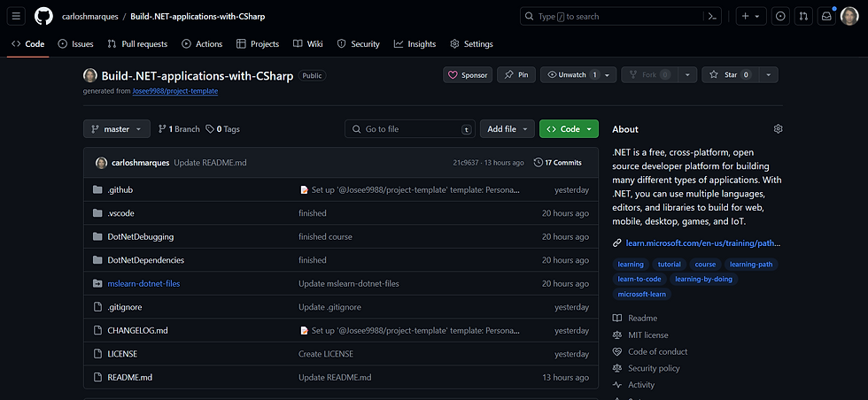Click the DotNetDebugging folder icon
Viewport: 868px width, 400px height.
pyautogui.click(x=97, y=237)
